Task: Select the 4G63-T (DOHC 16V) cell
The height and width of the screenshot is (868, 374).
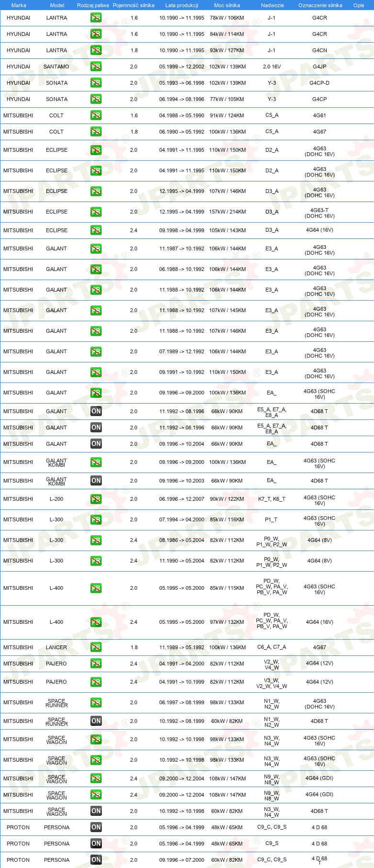Action: (319, 213)
